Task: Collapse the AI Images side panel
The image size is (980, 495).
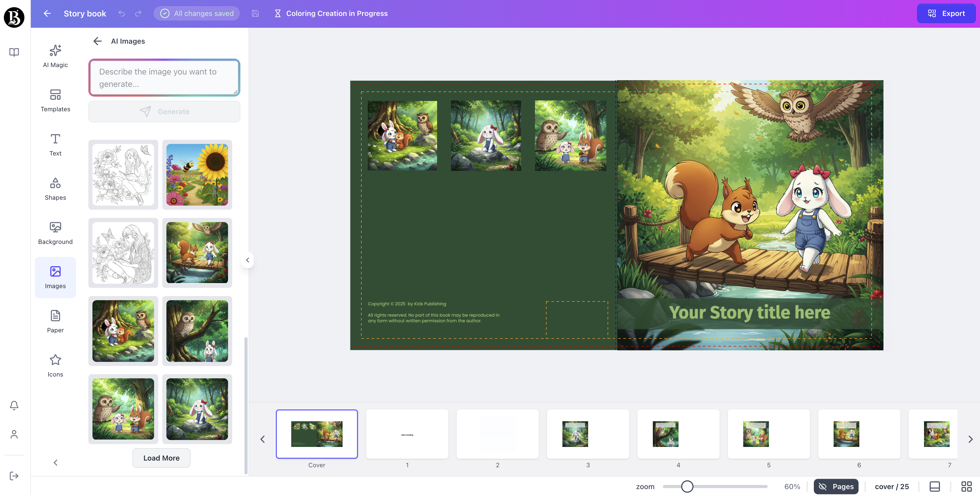Action: click(x=248, y=260)
